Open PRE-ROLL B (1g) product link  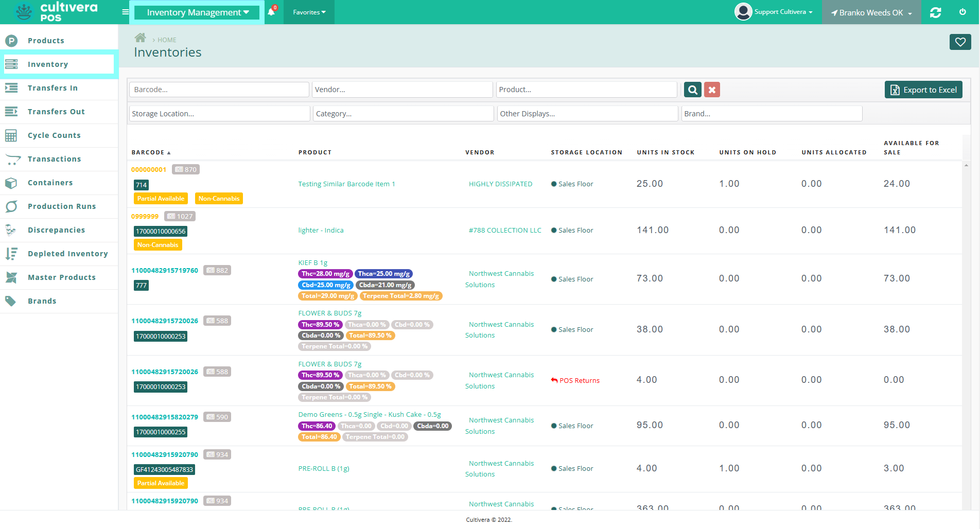coord(324,468)
